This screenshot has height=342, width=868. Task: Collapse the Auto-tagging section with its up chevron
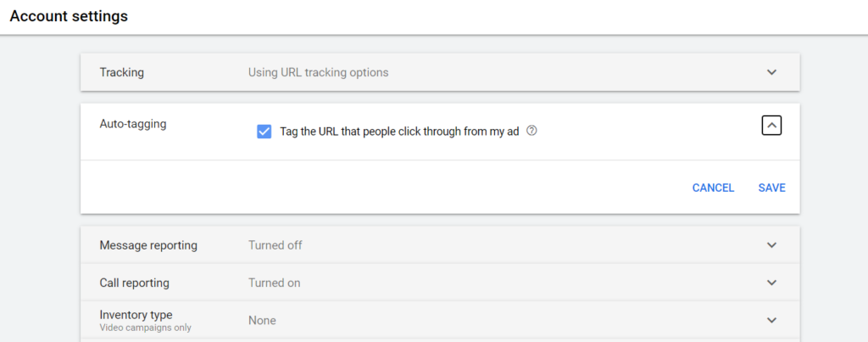(771, 125)
